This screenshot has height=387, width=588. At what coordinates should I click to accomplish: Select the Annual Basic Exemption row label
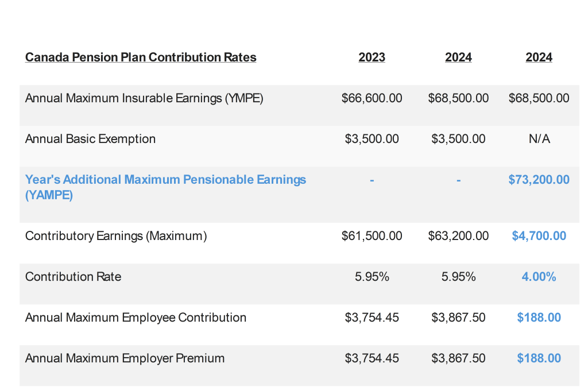(x=90, y=139)
